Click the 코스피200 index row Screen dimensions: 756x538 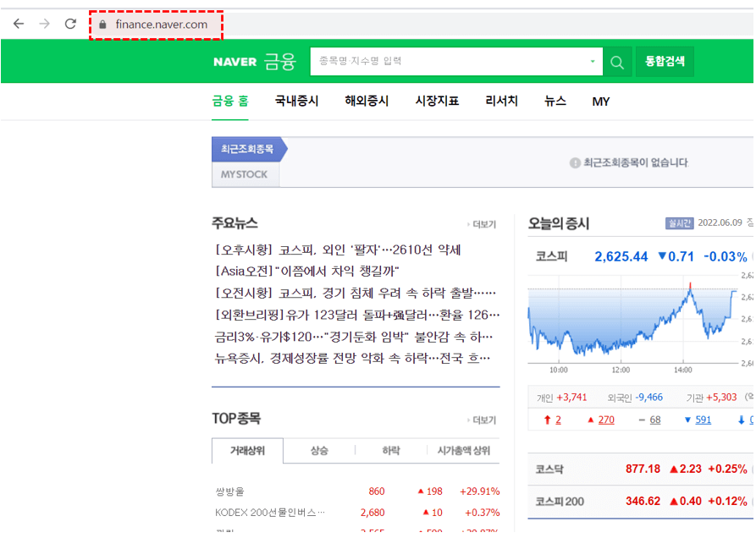click(x=641, y=502)
